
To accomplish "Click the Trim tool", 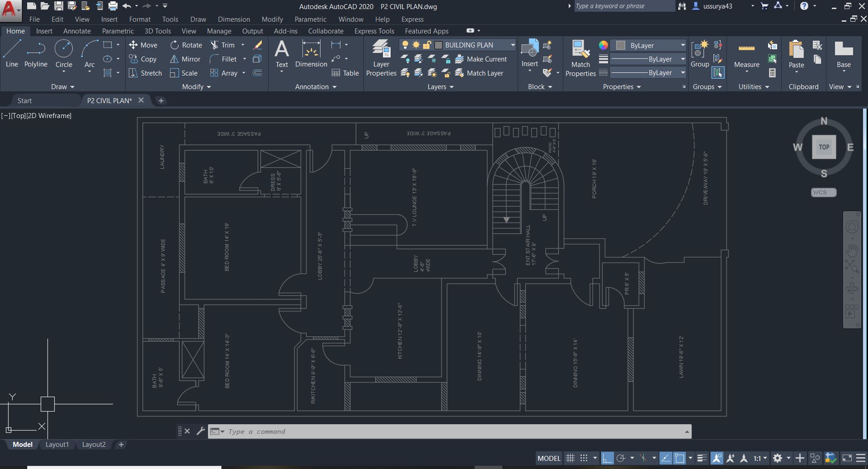I will [x=222, y=45].
